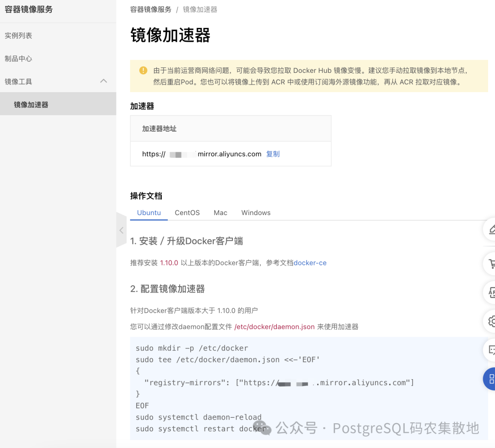Viewport: 495px width, 448px height.
Task: Collapse the 镜像工具 menu chevron
Action: [x=104, y=81]
